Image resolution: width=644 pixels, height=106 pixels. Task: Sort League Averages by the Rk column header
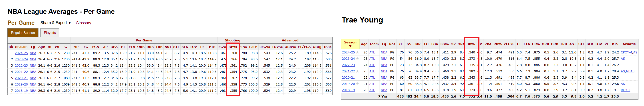(11, 47)
